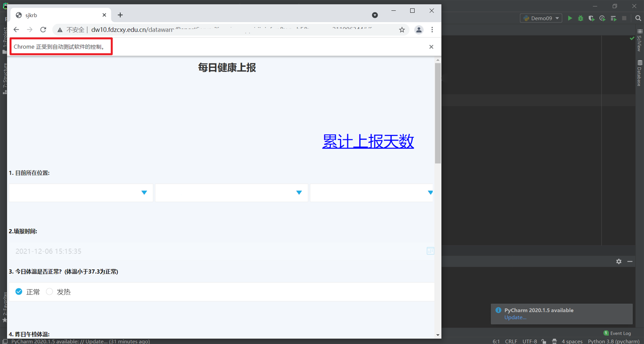Open the 累计上报天数 link
The height and width of the screenshot is (344, 644).
(x=368, y=141)
